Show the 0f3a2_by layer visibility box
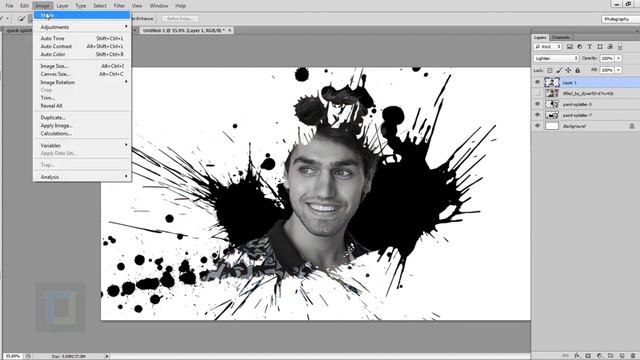This screenshot has width=640, height=360. [x=537, y=93]
